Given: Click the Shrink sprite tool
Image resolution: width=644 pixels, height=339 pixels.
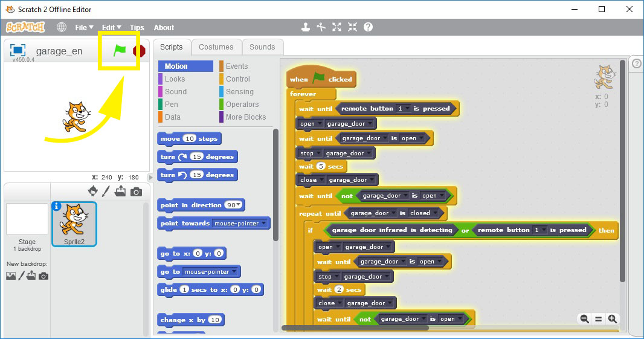Looking at the screenshot, I should click(353, 27).
